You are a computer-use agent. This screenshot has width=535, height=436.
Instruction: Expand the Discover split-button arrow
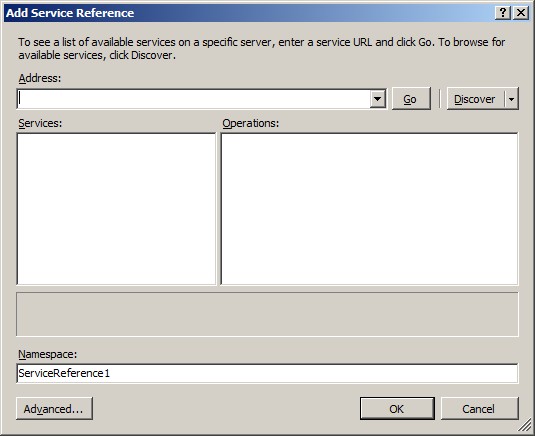511,99
